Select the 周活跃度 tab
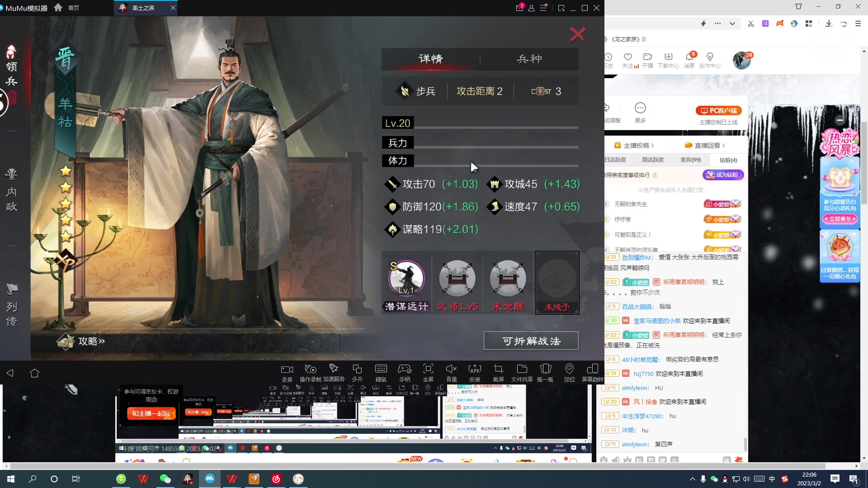This screenshot has height=488, width=868. pyautogui.click(x=652, y=160)
